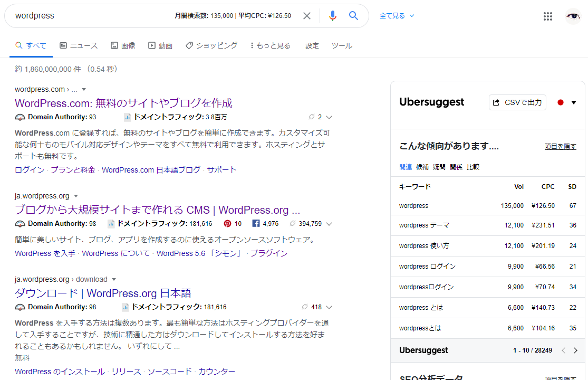Image resolution: width=588 pixels, height=380 pixels.
Task: Expand the 全て見る dropdown
Action: pyautogui.click(x=397, y=16)
